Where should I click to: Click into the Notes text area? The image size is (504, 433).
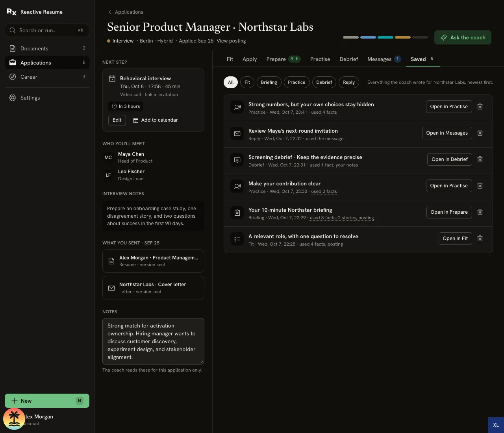(153, 341)
